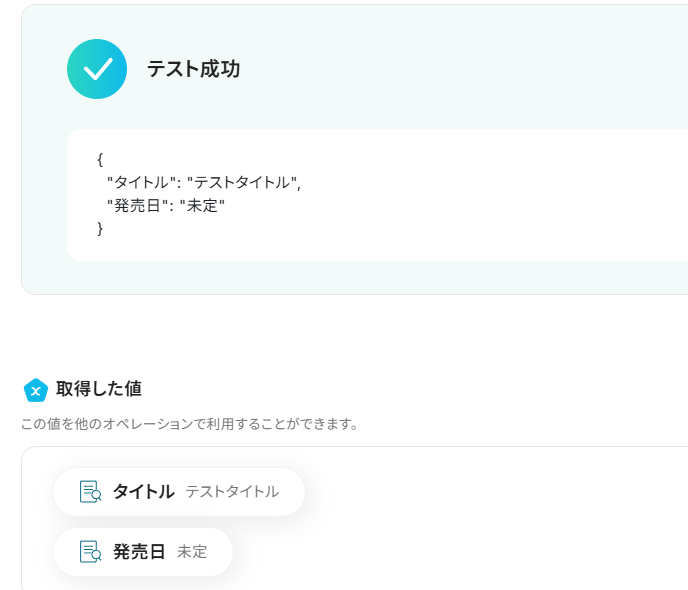Image resolution: width=688 pixels, height=590 pixels.
Task: Click the blue pentagon icon beside 取得した値
Action: (x=36, y=390)
